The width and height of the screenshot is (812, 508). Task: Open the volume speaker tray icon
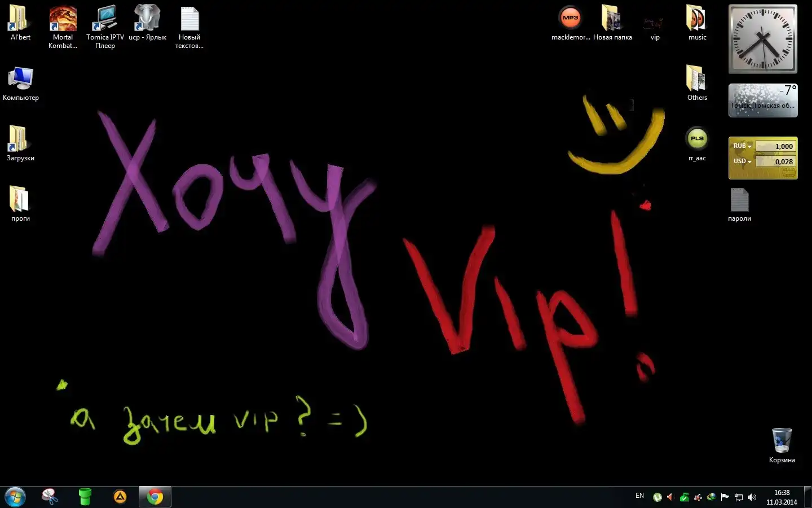(x=752, y=497)
